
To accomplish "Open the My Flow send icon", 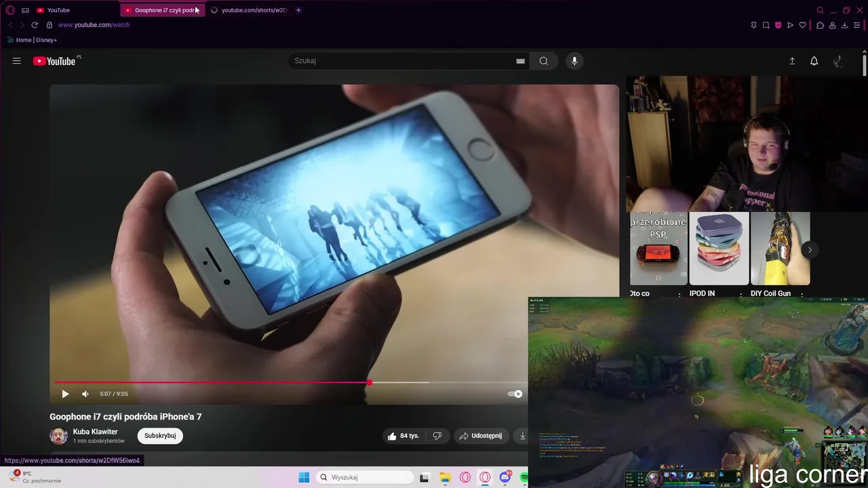I will coord(790,25).
